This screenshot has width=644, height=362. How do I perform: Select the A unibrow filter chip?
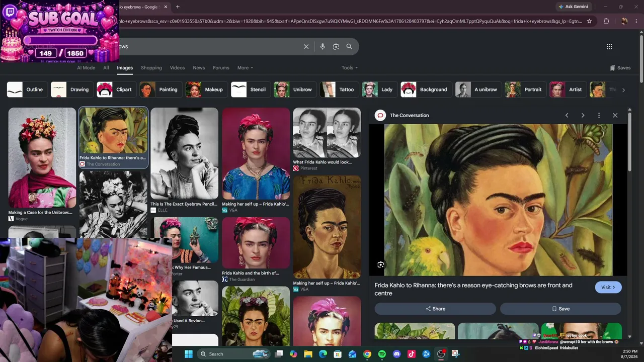pos(478,89)
